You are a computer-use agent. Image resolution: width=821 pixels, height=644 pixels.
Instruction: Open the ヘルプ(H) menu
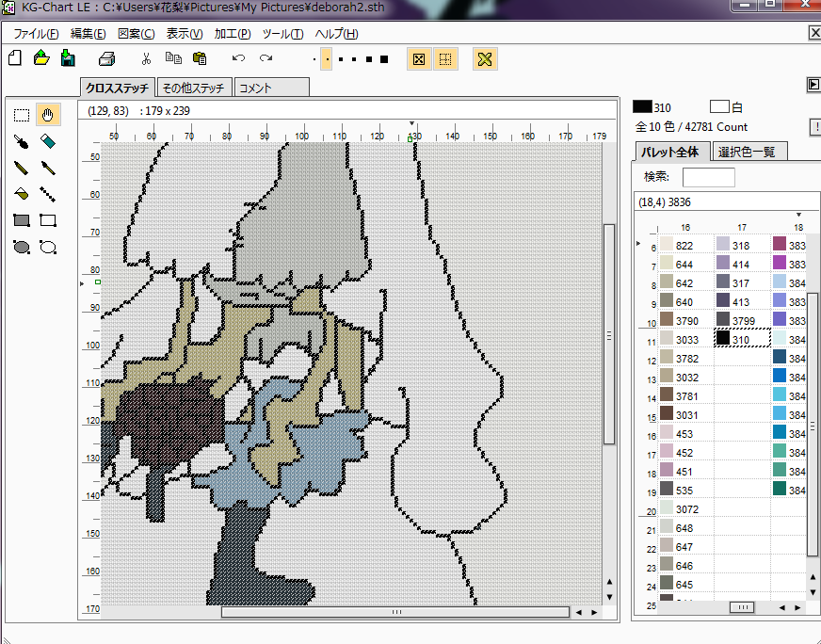(337, 34)
